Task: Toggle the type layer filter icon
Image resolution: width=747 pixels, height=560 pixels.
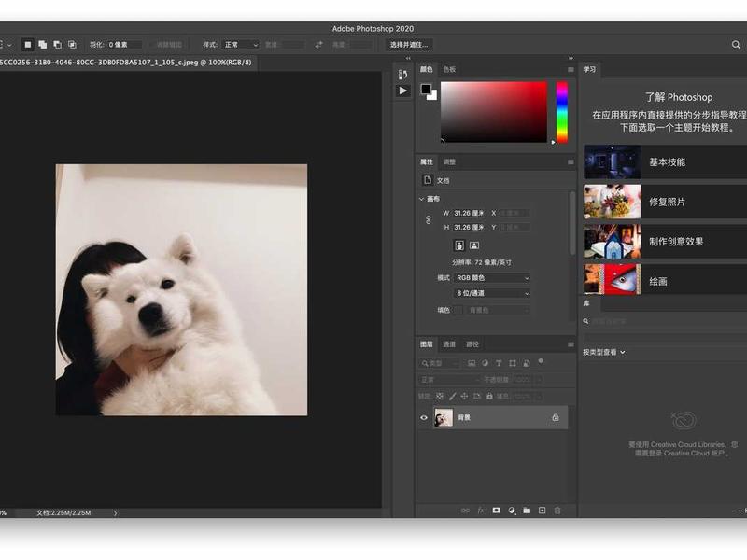Action: (x=499, y=363)
